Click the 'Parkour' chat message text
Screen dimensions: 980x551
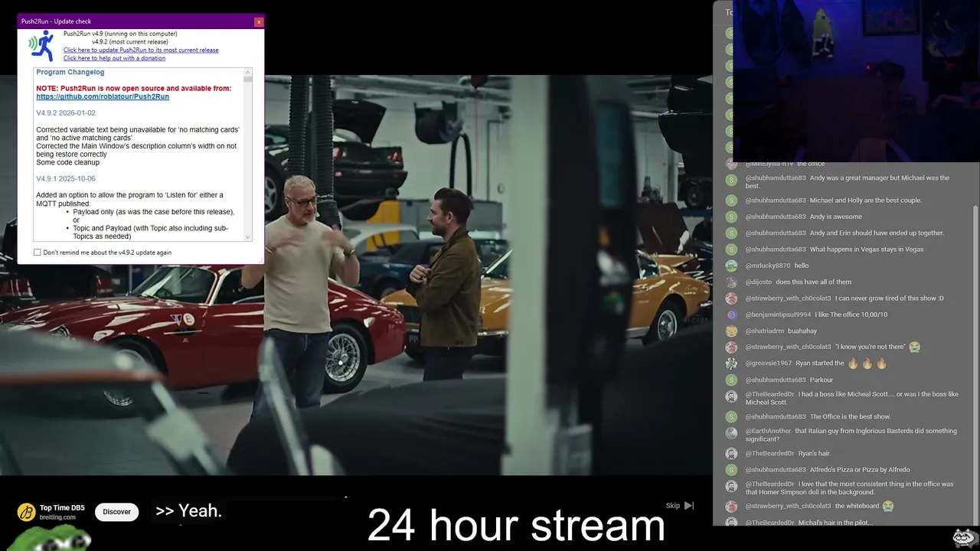click(822, 380)
